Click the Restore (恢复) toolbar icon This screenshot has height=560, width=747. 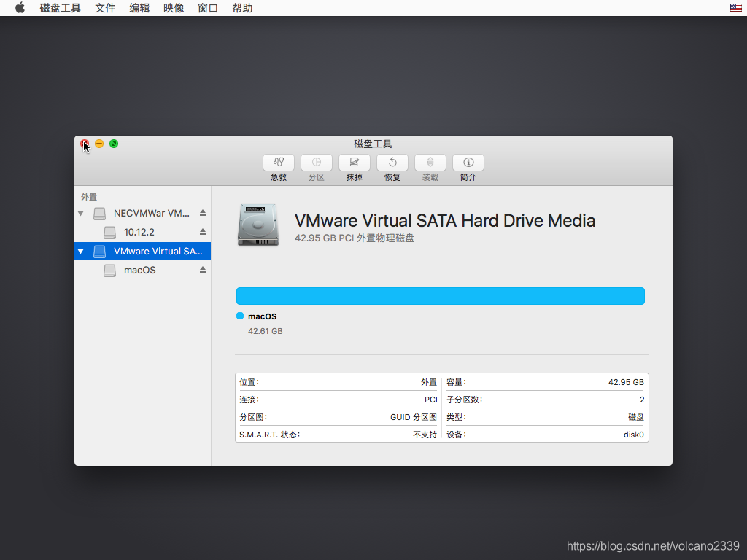[392, 163]
